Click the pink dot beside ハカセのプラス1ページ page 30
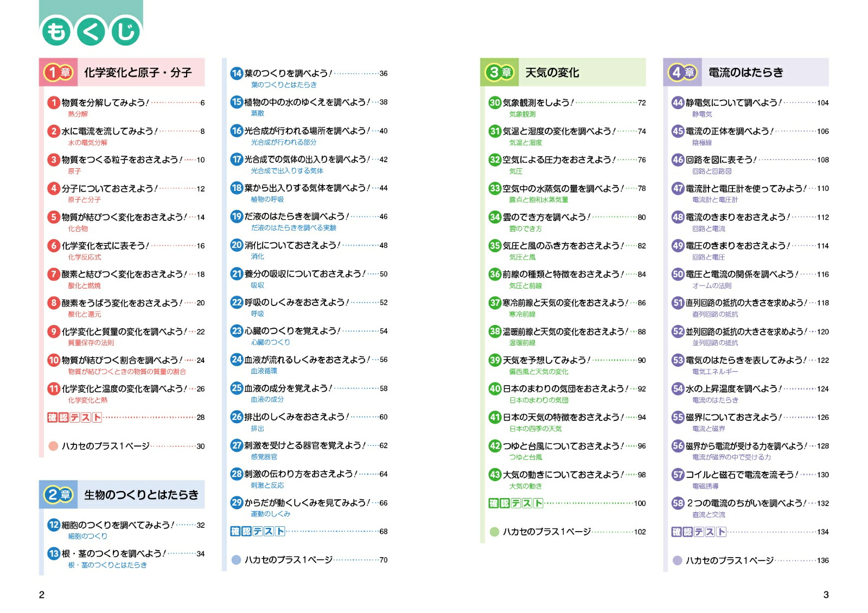 [53, 446]
